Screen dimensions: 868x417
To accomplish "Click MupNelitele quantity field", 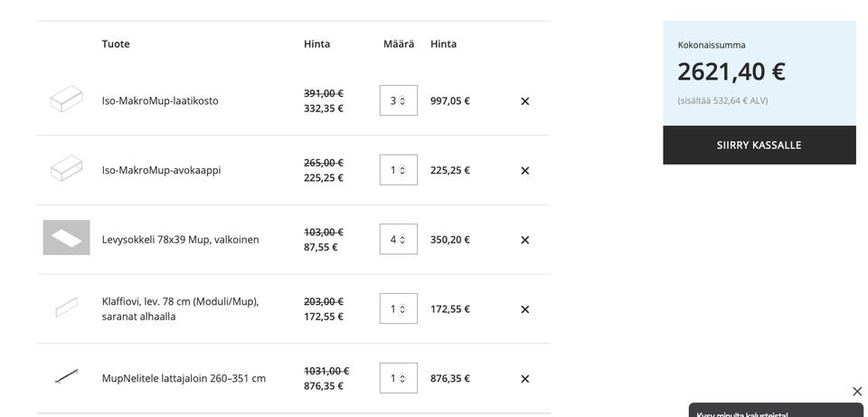I will [398, 378].
